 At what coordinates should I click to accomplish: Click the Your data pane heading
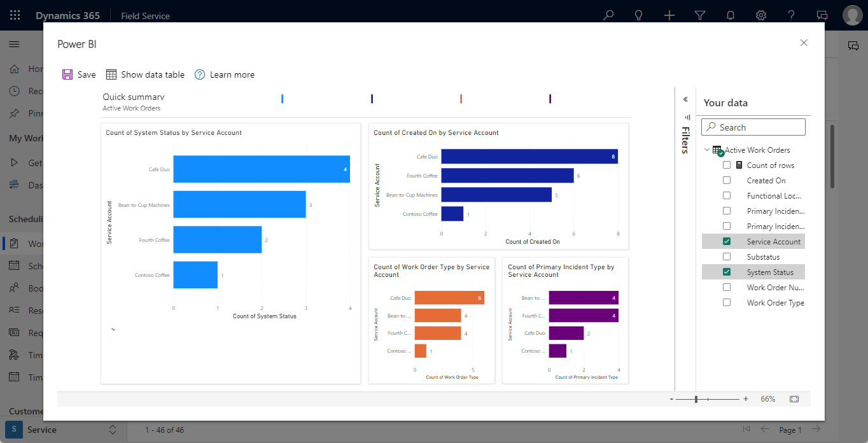tap(725, 103)
